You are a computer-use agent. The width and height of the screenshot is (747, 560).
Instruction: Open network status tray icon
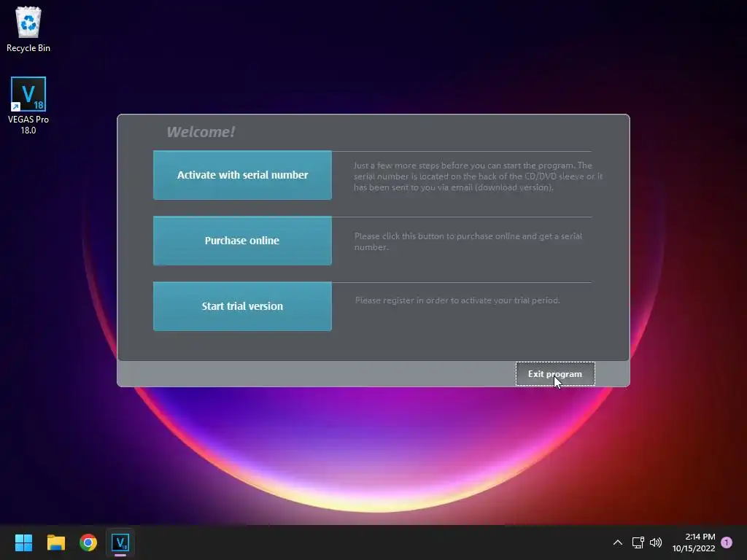638,542
